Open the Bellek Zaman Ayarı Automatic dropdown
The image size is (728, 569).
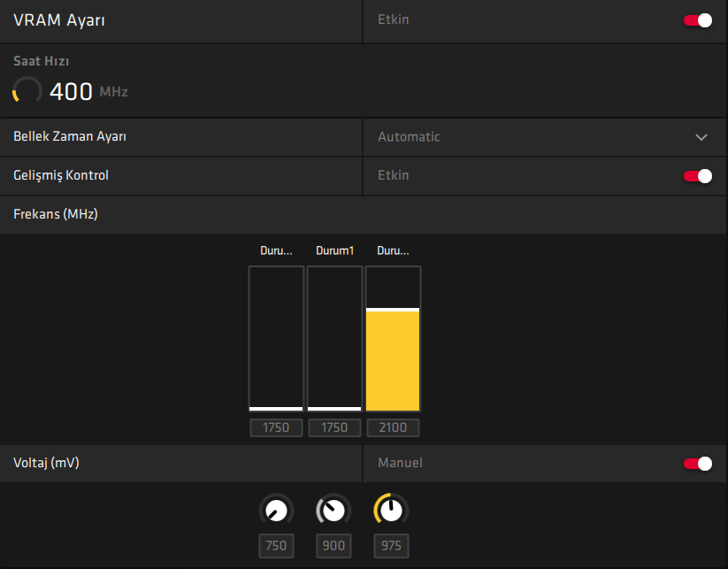pos(545,137)
